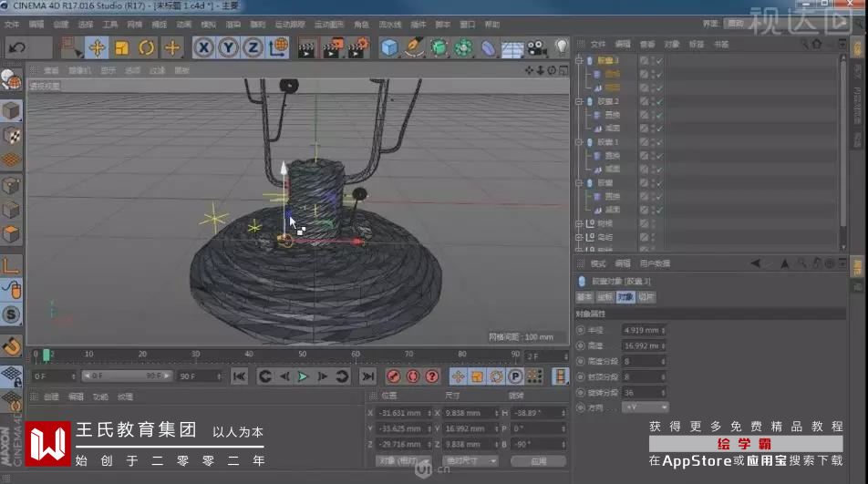Click the Undo arrow icon
The height and width of the screenshot is (484, 868).
pos(17,47)
